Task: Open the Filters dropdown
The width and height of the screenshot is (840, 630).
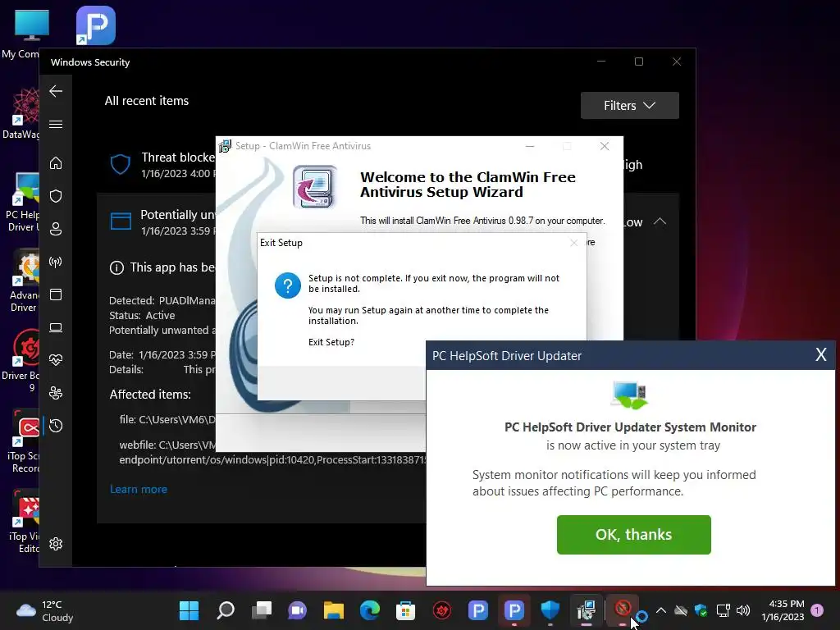Action: pyautogui.click(x=629, y=106)
